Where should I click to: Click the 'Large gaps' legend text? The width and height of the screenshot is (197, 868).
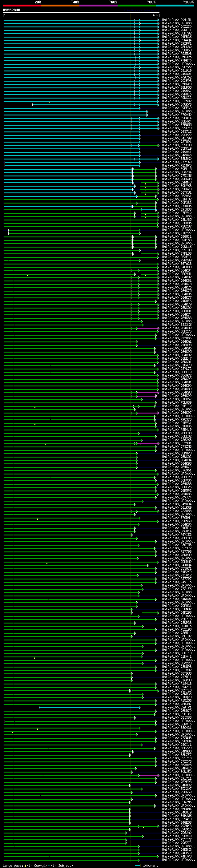pos(13,865)
